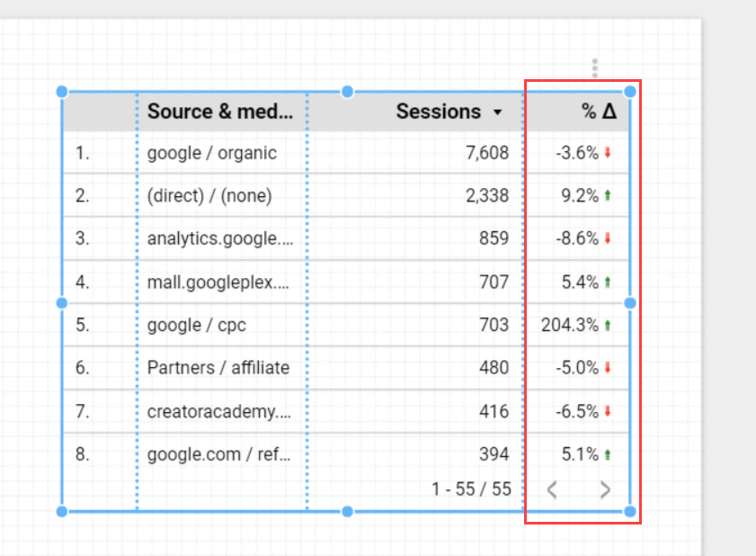The width and height of the screenshot is (756, 556).
Task: Click the next page arrow
Action: [x=605, y=490]
